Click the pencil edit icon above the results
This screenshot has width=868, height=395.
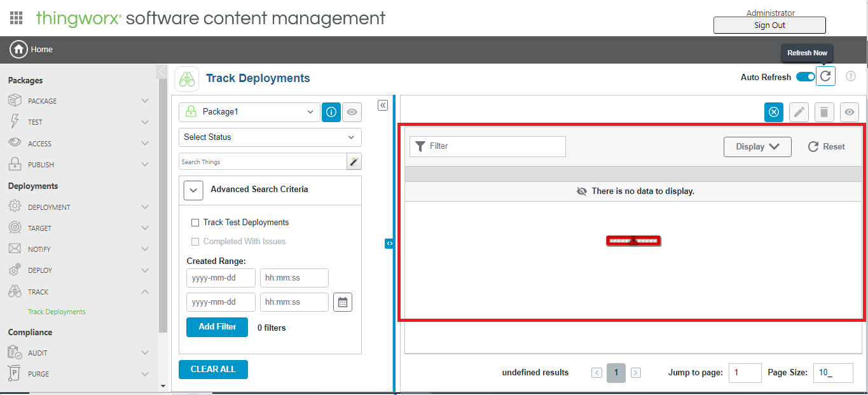799,112
